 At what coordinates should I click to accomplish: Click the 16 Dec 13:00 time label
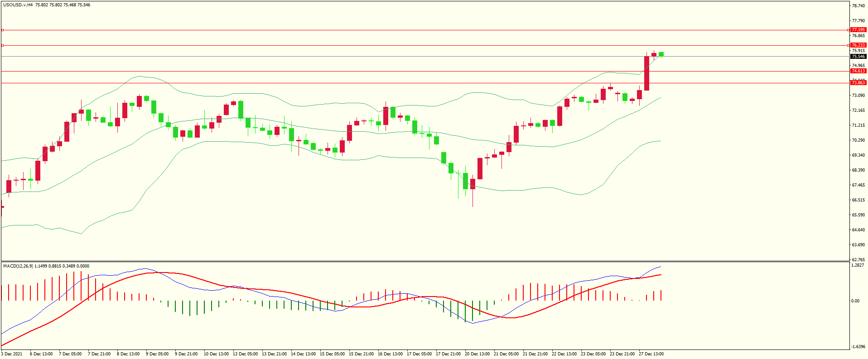390,354
